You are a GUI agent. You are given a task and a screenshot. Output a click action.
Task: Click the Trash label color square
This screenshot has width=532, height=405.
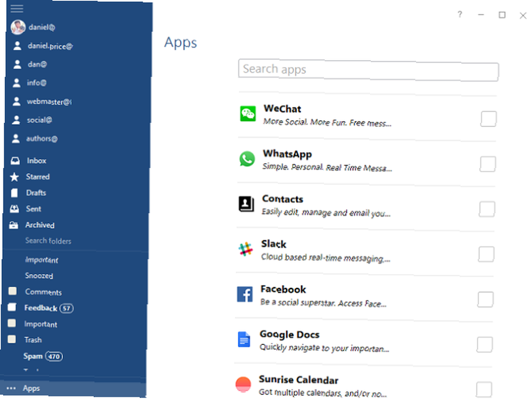pos(12,339)
